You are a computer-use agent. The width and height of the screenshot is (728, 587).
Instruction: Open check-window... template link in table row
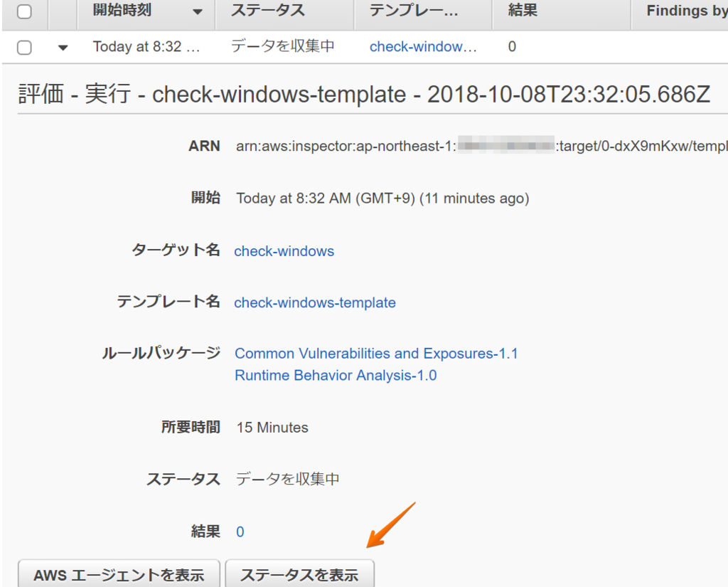[x=423, y=46]
